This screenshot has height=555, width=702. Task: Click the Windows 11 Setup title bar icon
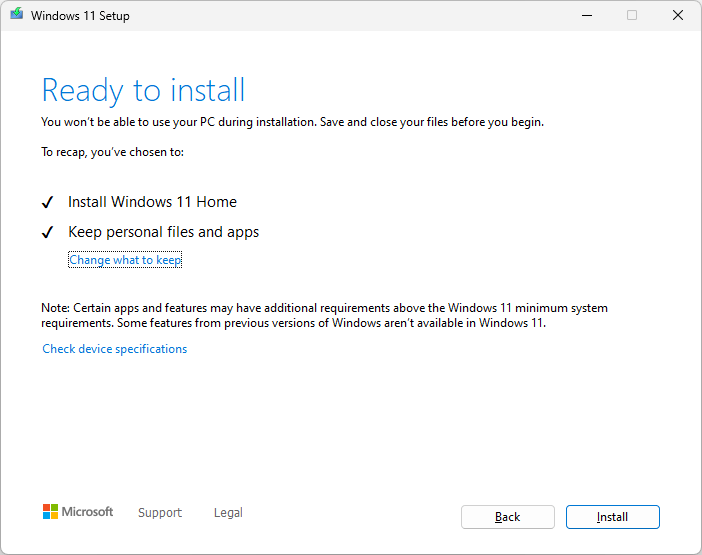pyautogui.click(x=17, y=14)
